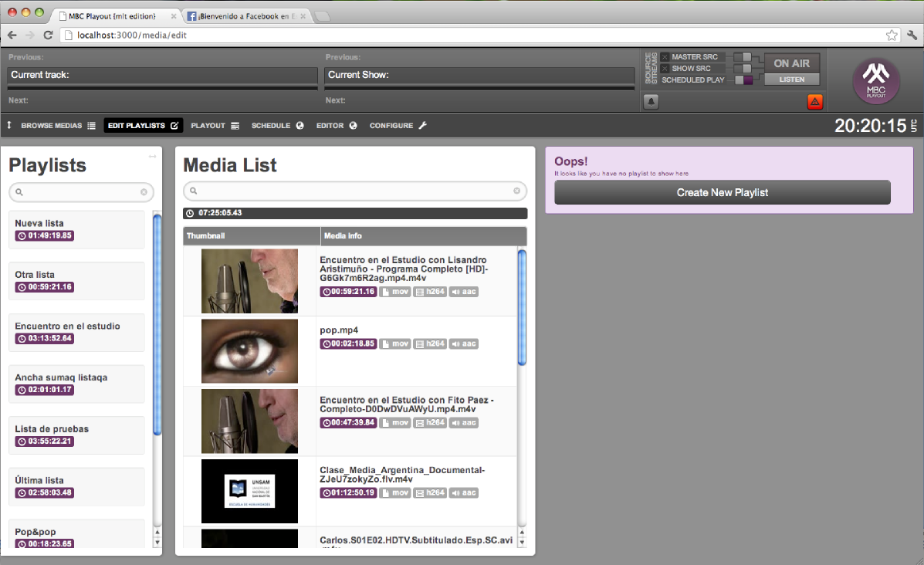Click the Playlists panel scrollbar handle

click(x=157, y=325)
